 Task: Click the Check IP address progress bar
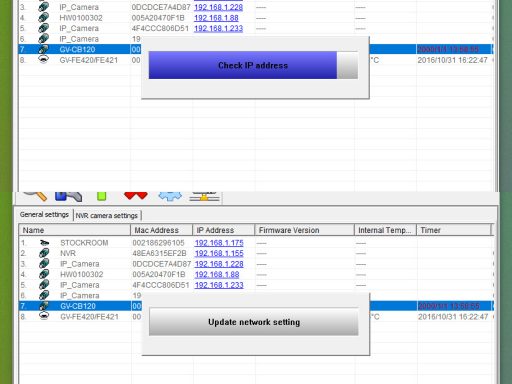point(253,65)
